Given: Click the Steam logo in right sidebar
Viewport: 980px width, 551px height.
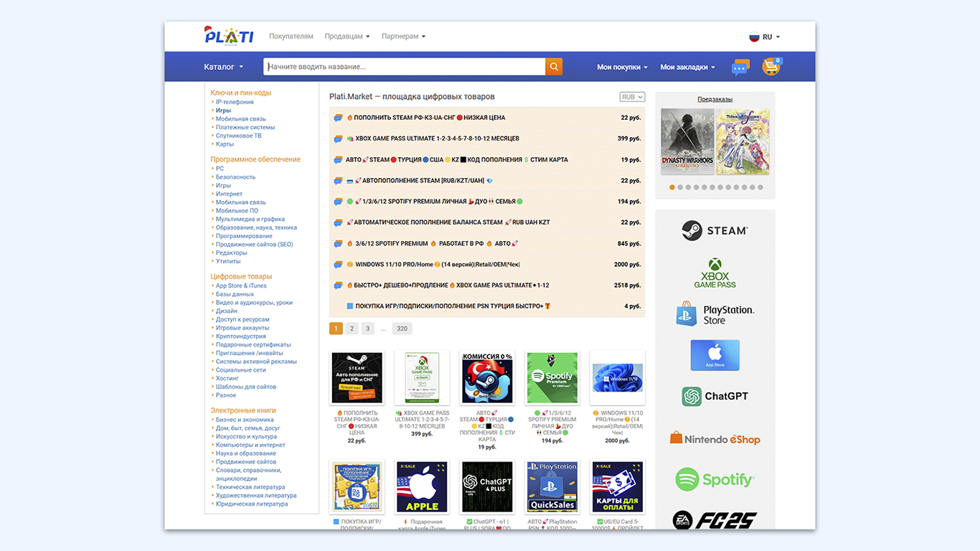Looking at the screenshot, I should point(715,230).
